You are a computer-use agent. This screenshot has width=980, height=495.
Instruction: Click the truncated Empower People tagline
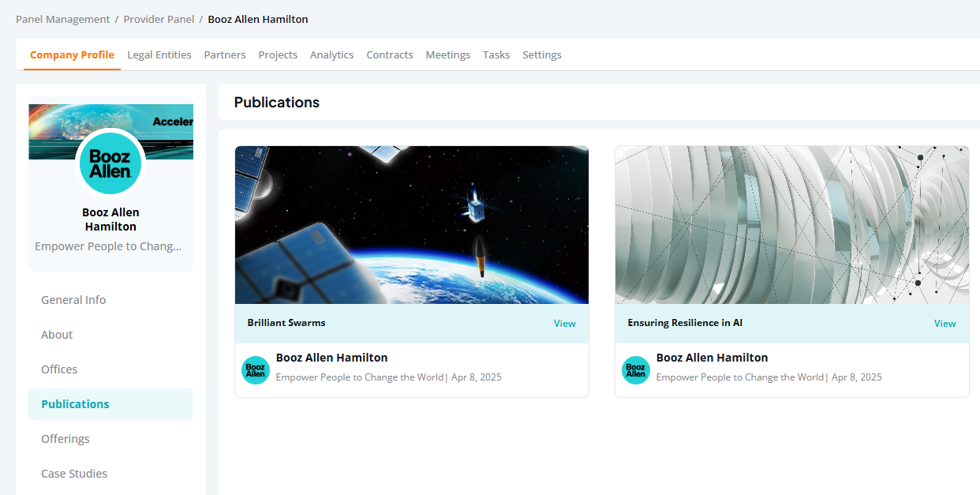point(108,246)
